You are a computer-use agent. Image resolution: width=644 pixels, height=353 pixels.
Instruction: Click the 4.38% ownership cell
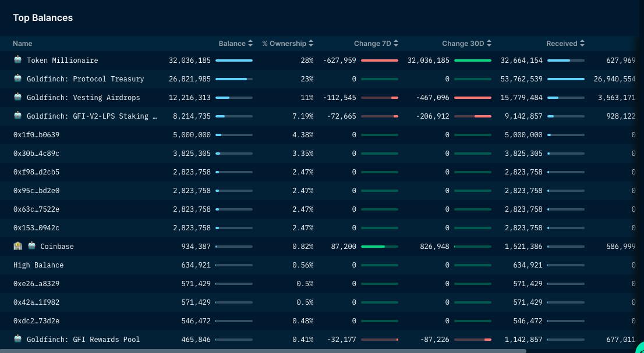pyautogui.click(x=303, y=135)
